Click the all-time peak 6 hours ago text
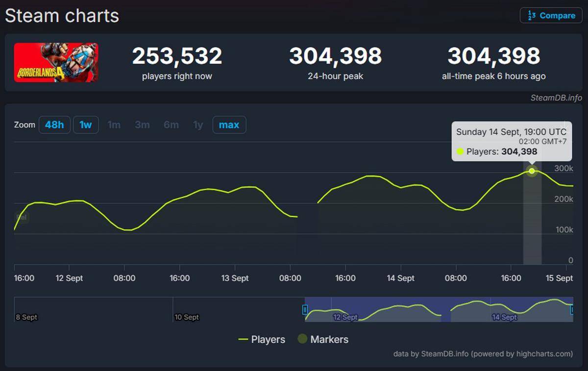 point(493,76)
